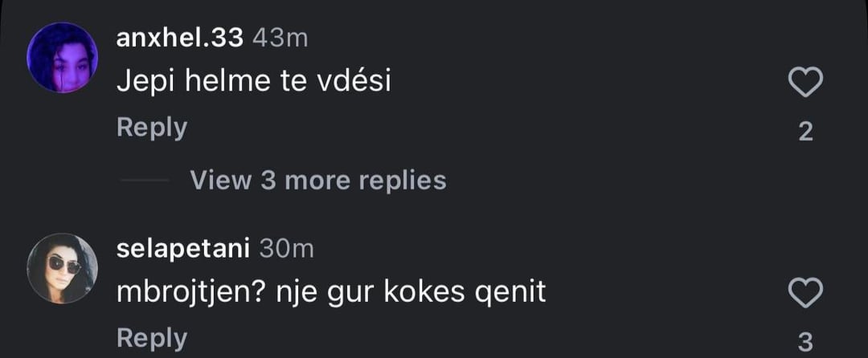Expand View 3 more replies

[x=317, y=180]
